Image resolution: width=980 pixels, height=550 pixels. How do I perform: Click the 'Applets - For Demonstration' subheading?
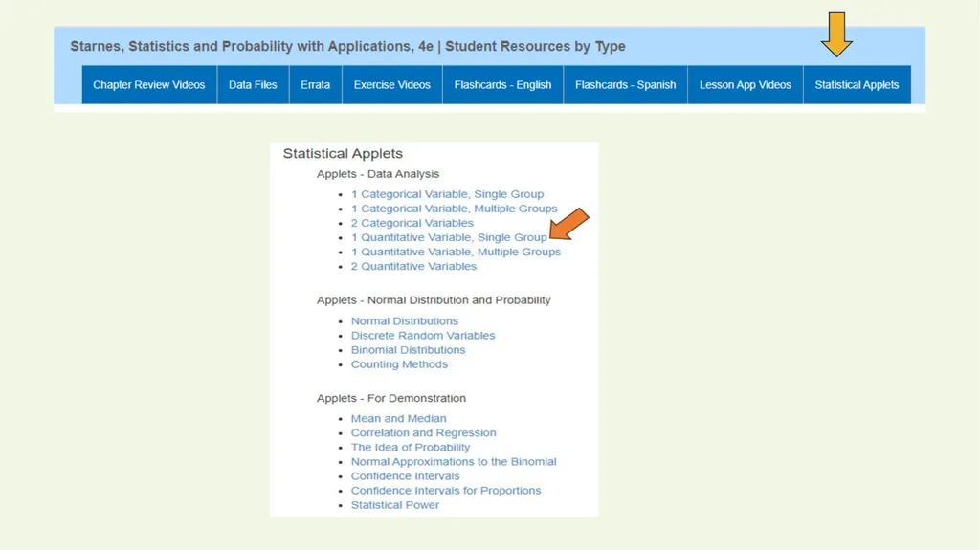(x=390, y=398)
